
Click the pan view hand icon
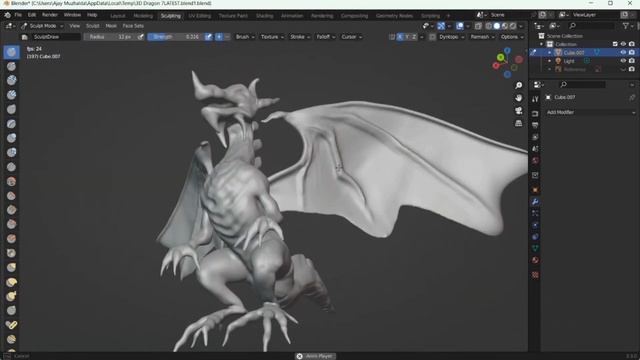click(518, 98)
